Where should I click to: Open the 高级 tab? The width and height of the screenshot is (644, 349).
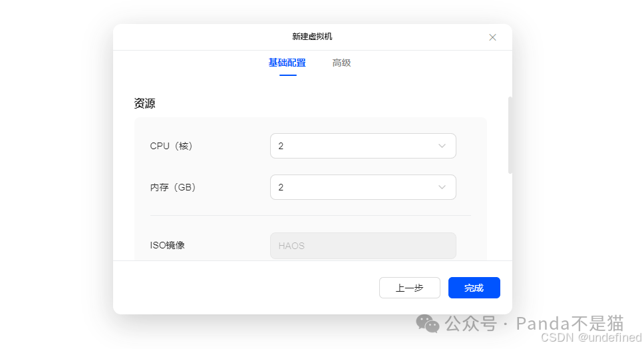[341, 63]
